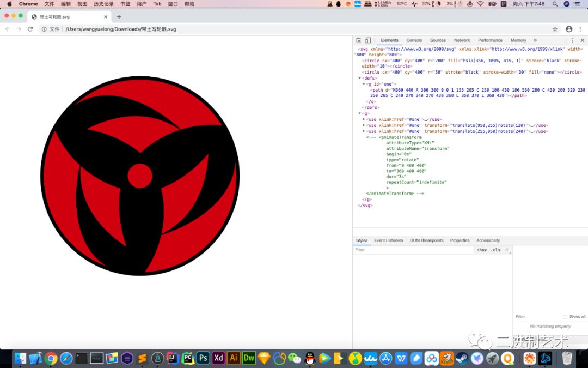Focus the computed properties Filter field
The width and height of the screenshot is (588, 368).
click(x=537, y=317)
